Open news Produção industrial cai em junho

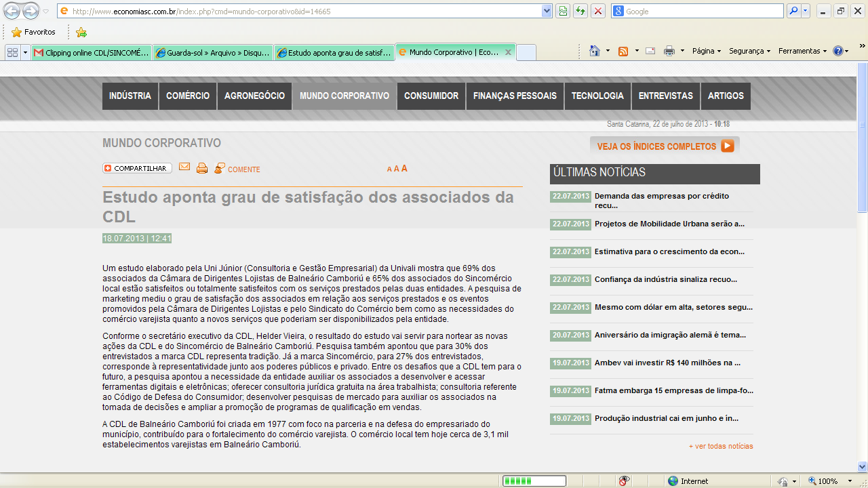coord(667,418)
